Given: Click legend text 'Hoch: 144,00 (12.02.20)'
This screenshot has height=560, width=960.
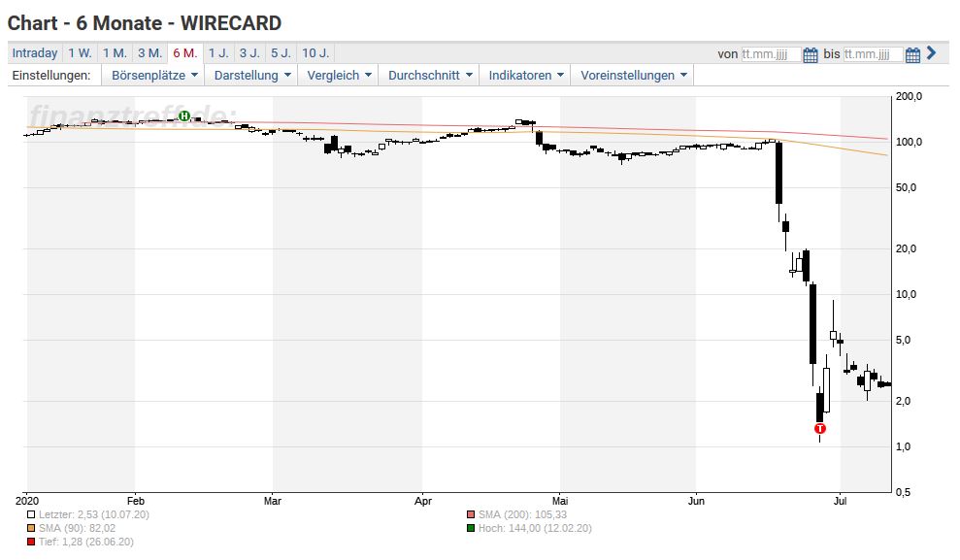Looking at the screenshot, I should click(535, 528).
